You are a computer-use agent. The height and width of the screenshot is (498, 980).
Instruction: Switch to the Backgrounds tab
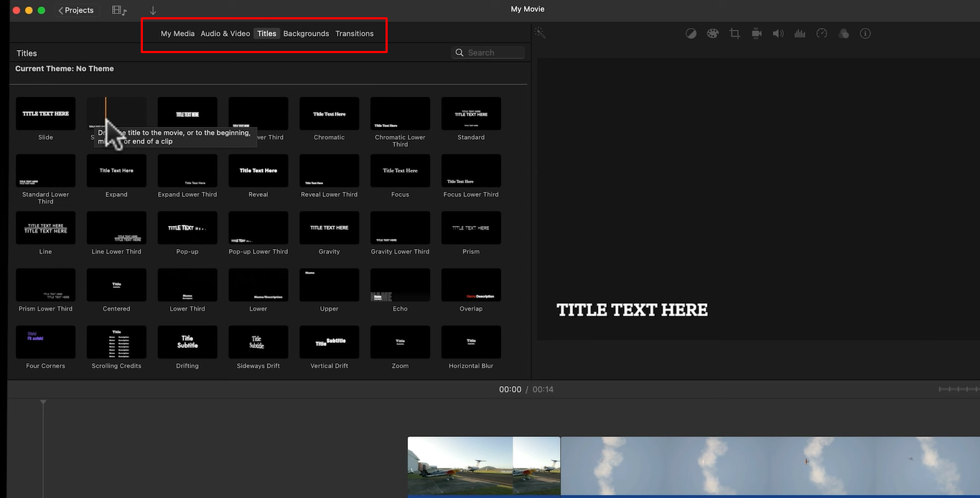pyautogui.click(x=306, y=33)
